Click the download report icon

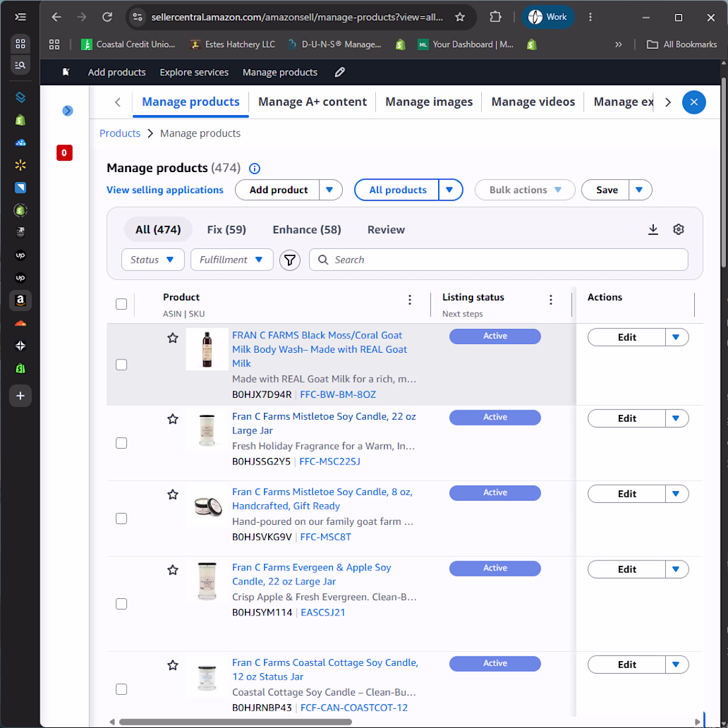point(653,230)
